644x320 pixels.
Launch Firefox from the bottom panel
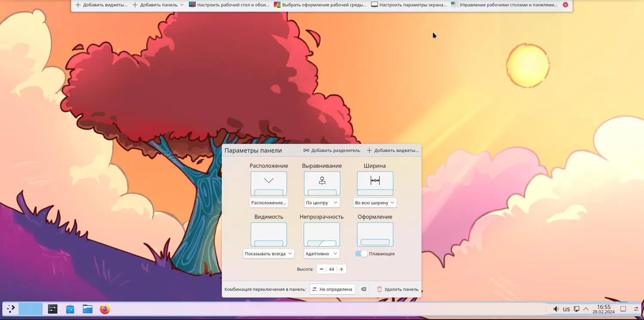click(x=105, y=309)
